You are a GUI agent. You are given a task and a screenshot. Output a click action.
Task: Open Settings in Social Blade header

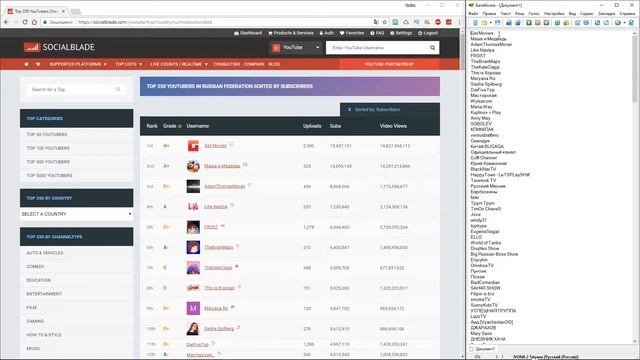401,33
